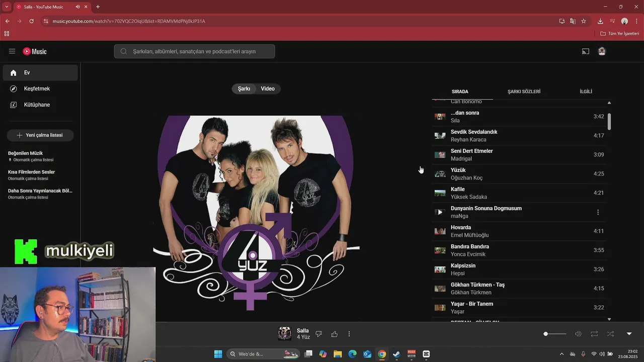Viewport: 644px width, 362px height.
Task: Toggle shuffle in player bar
Action: [x=610, y=334]
